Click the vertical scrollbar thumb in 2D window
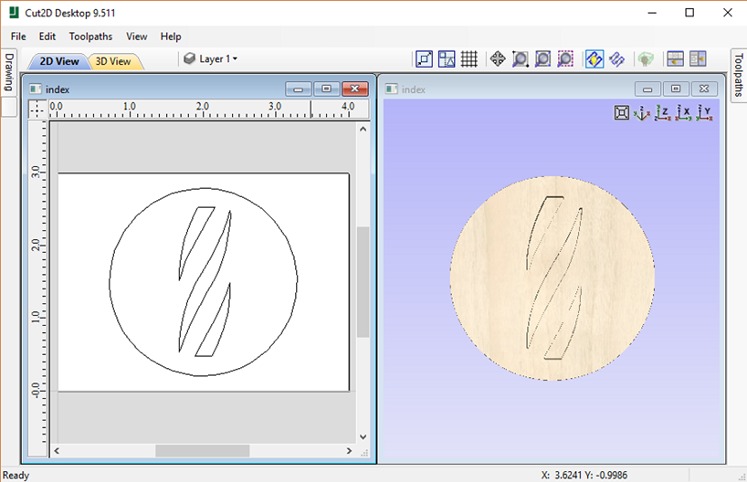This screenshot has height=482, width=747. tap(363, 280)
